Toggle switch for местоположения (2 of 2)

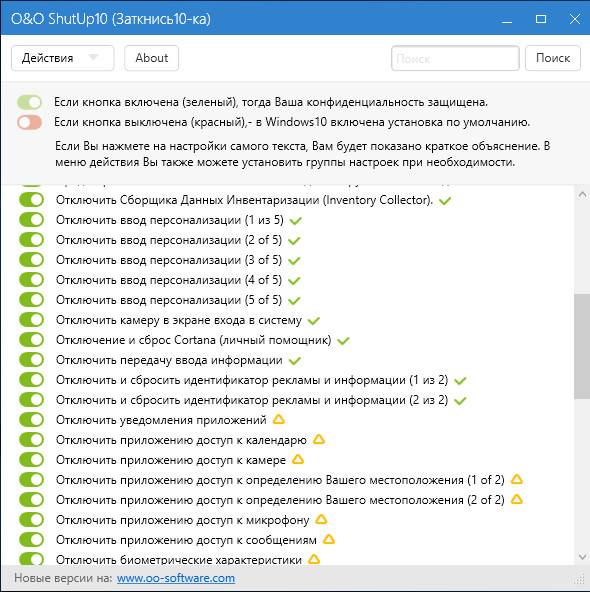click(31, 500)
